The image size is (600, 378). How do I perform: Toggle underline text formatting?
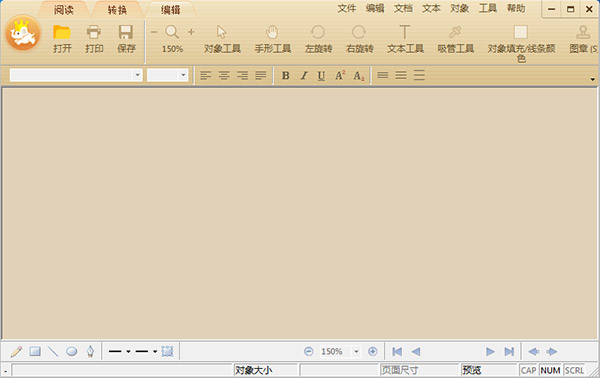(321, 75)
